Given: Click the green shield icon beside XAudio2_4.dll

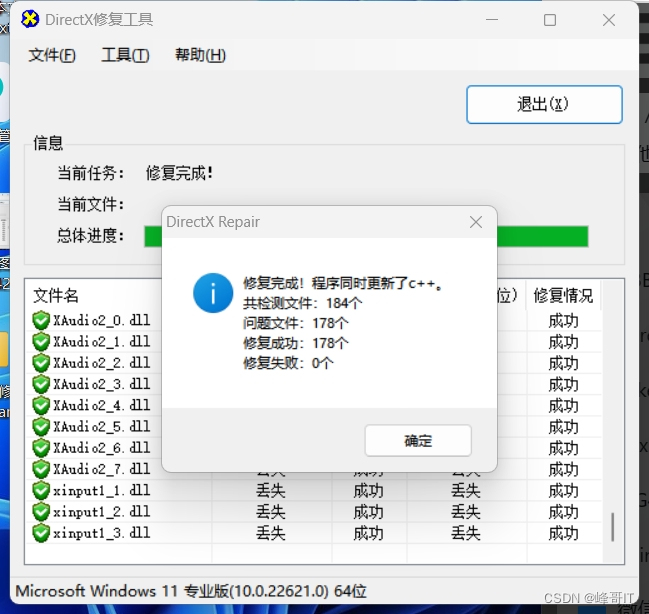Looking at the screenshot, I should tap(41, 405).
